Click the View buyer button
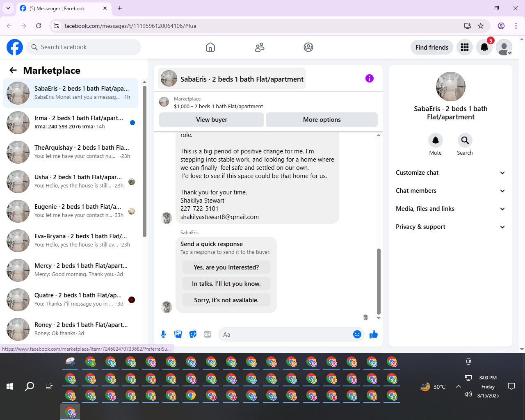 click(x=212, y=120)
